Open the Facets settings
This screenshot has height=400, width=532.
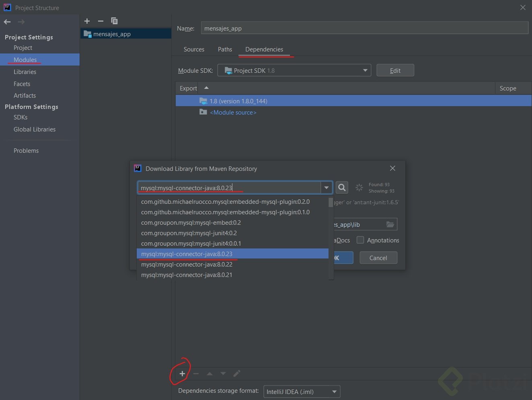pos(22,84)
